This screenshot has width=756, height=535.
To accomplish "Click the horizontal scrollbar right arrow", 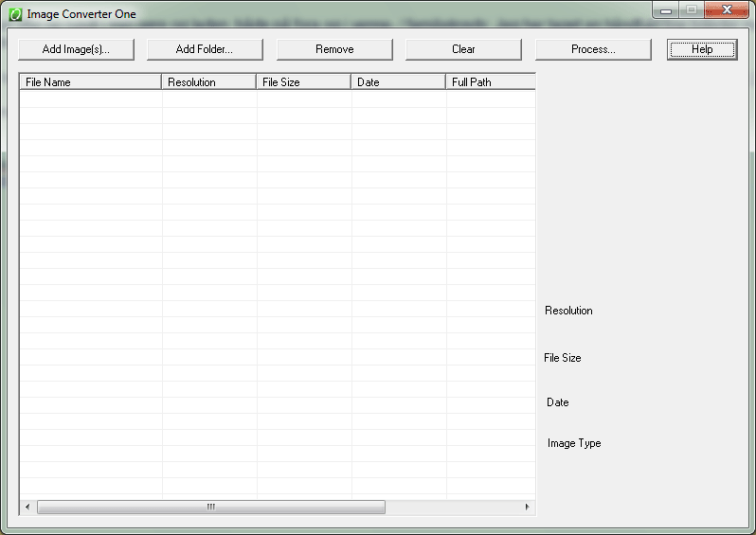I will [x=528, y=508].
